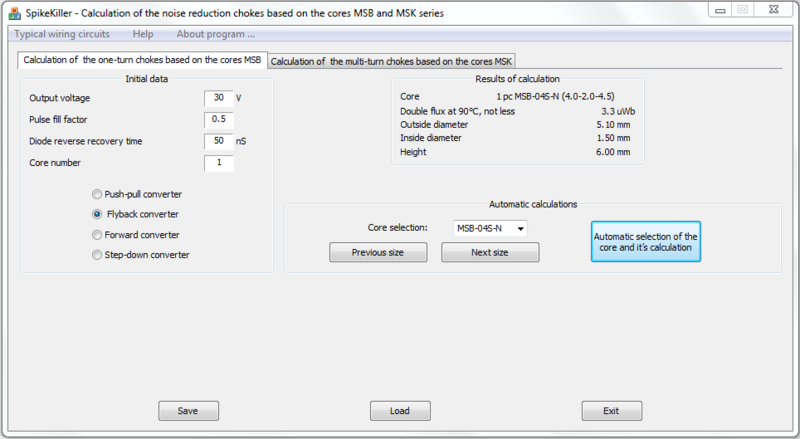Click the Core number field

(219, 163)
